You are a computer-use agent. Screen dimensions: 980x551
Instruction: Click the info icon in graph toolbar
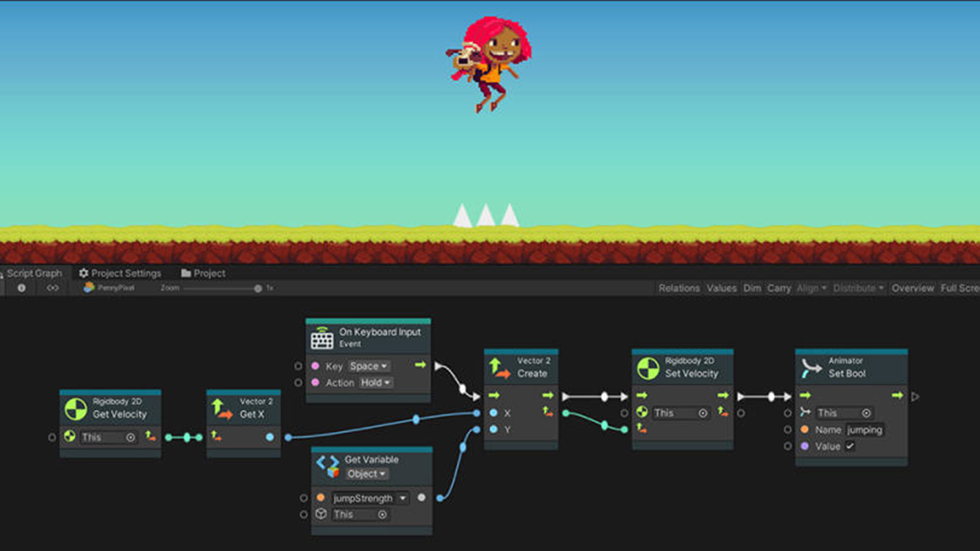pos(21,289)
